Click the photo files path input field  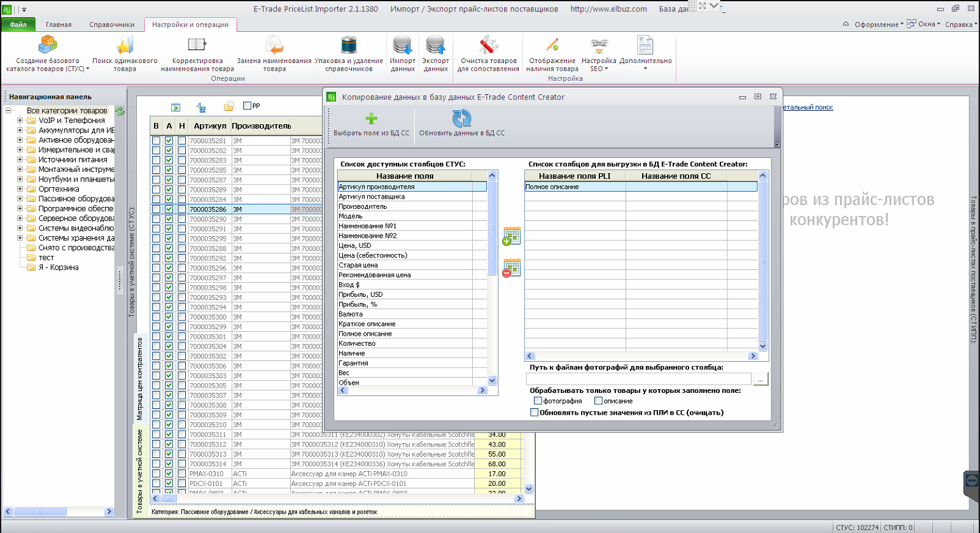tap(638, 380)
